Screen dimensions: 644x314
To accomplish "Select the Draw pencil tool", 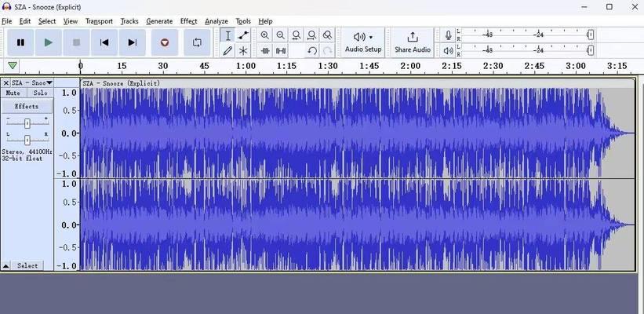I will tap(227, 50).
